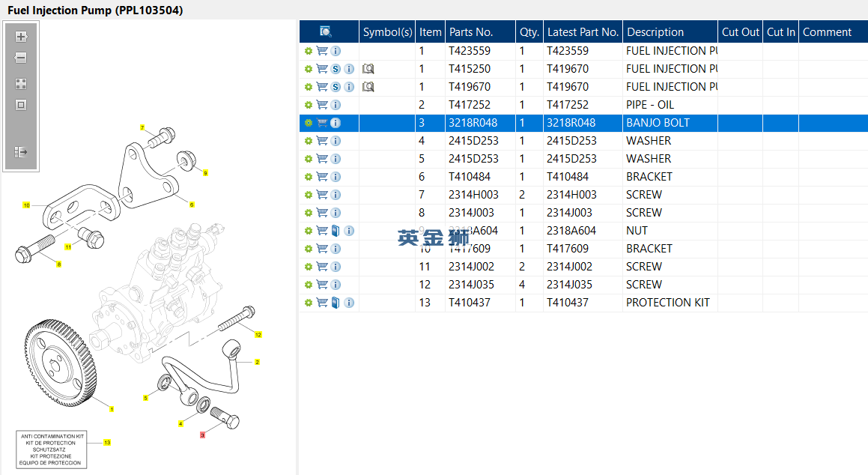Select part number T410484 cell
Screen dimensions: 868x475
[x=480, y=177]
